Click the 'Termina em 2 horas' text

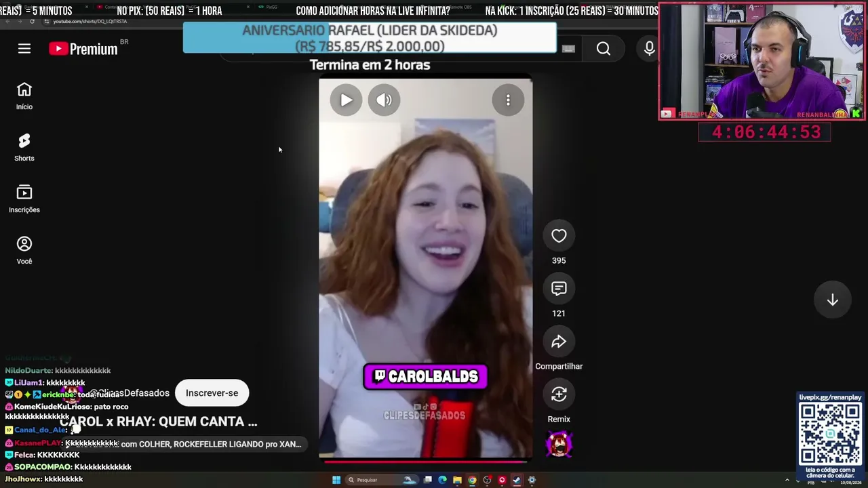point(370,65)
